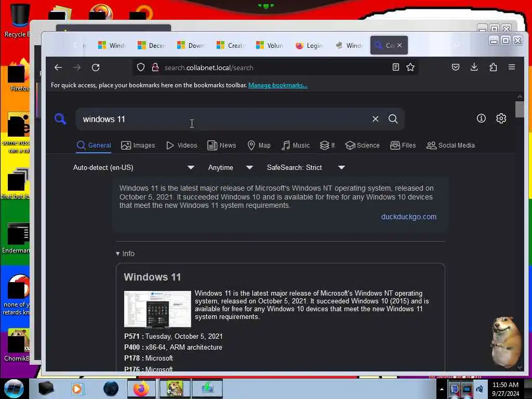Open the about info circle icon
Image resolution: width=532 pixels, height=399 pixels.
[x=481, y=118]
